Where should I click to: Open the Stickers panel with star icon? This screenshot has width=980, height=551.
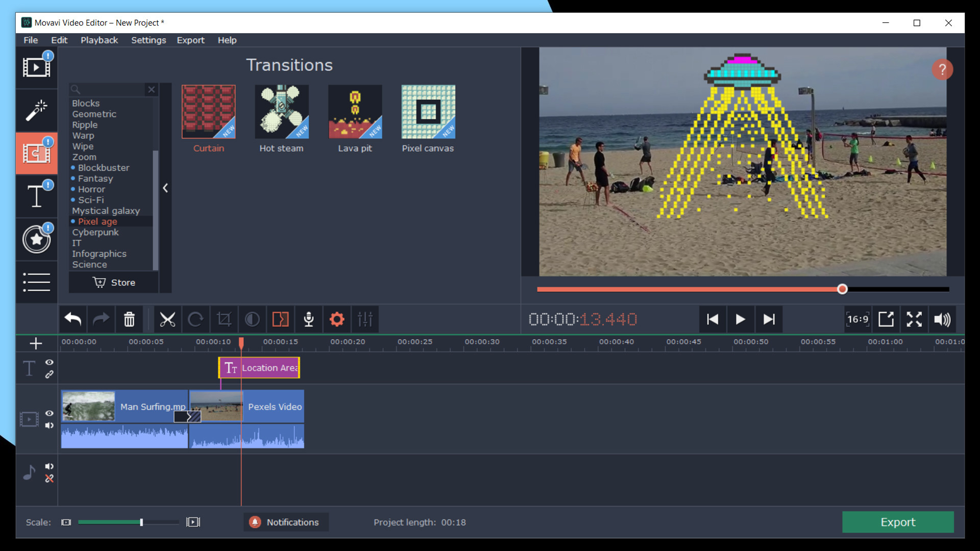(36, 239)
